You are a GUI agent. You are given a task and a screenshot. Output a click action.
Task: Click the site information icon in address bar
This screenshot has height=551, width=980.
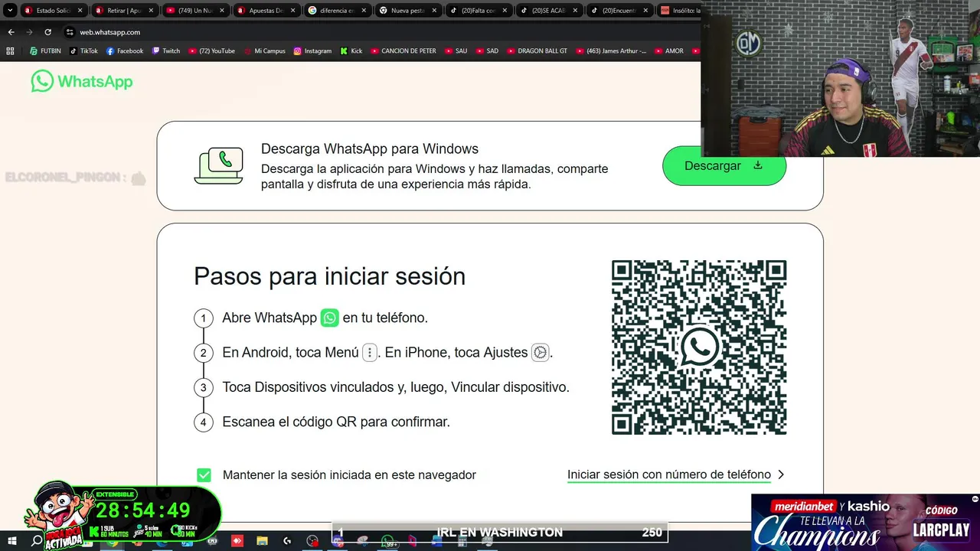click(x=70, y=32)
